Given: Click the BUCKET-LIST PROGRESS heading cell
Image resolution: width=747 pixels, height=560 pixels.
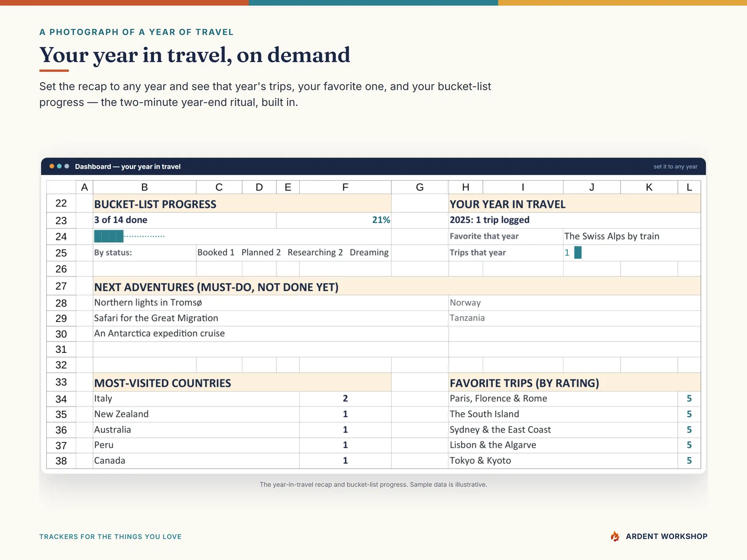Looking at the screenshot, I should [x=242, y=204].
